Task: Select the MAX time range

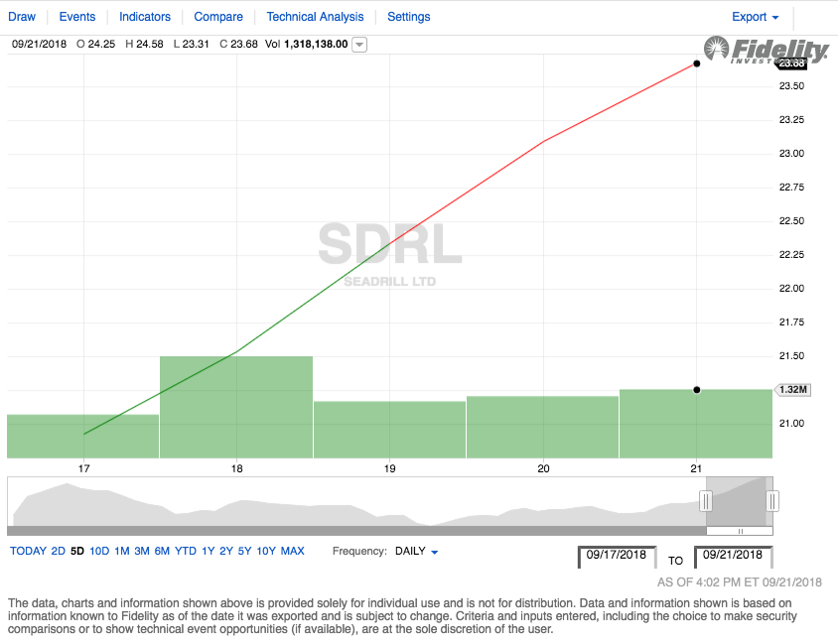Action: (292, 551)
